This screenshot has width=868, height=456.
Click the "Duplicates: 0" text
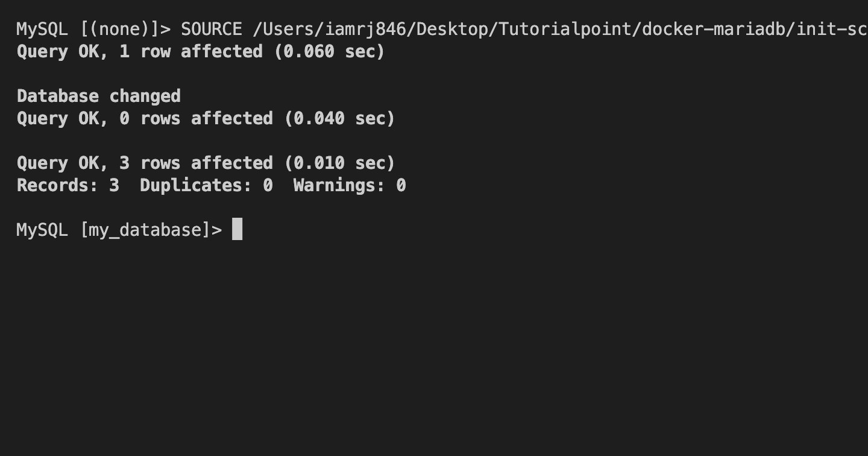coord(206,186)
